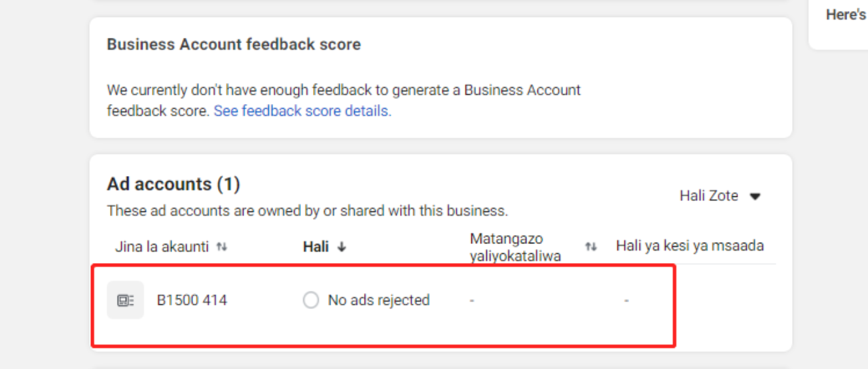Click the Here's panel at top right

point(845,14)
